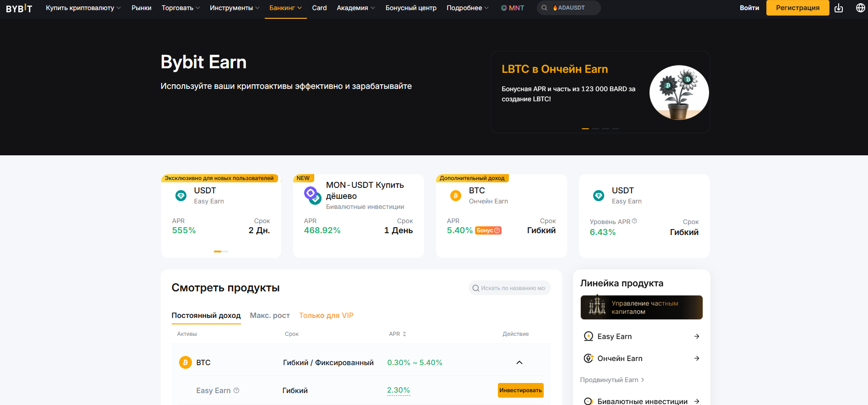868x405 pixels.
Task: Select last banner carousel indicator
Action: (616, 129)
